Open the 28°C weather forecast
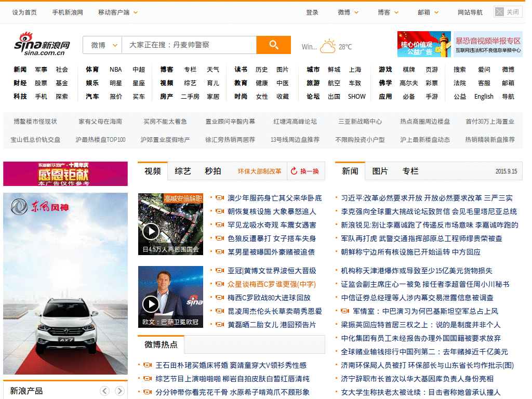532x399 pixels. tap(345, 47)
